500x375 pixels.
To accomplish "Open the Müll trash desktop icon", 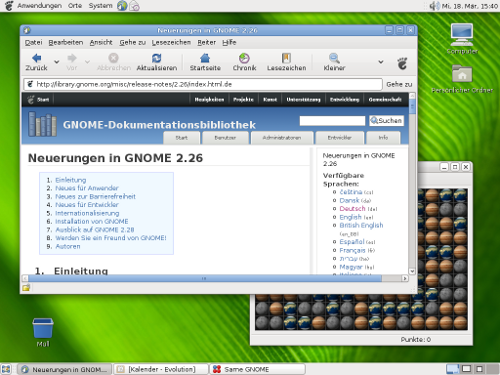I will click(43, 332).
